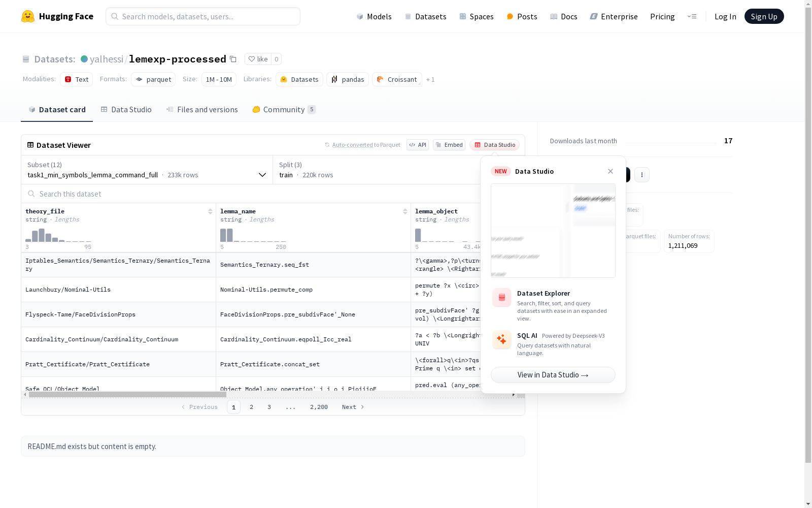The width and height of the screenshot is (812, 508).
Task: Click the SQL AI sparkle icon
Action: point(502,339)
